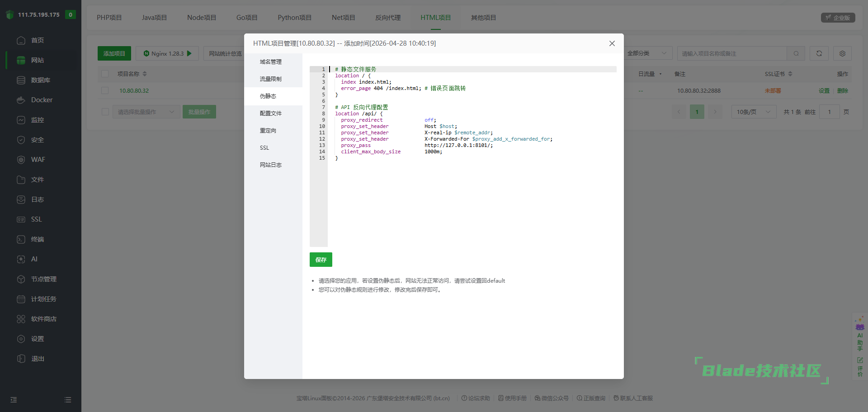Click the refresh icon button
This screenshot has width=868, height=412.
(819, 53)
